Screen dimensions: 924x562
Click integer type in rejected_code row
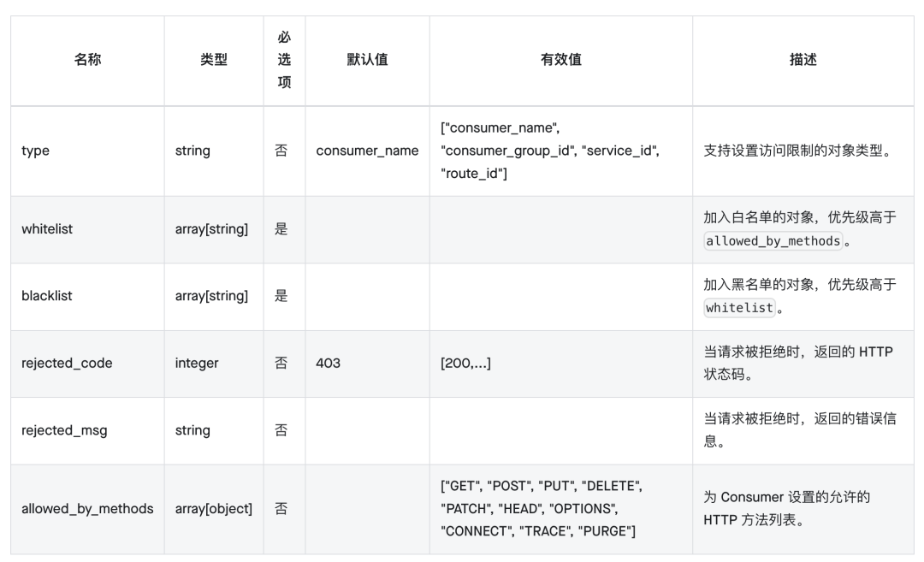[x=197, y=363]
